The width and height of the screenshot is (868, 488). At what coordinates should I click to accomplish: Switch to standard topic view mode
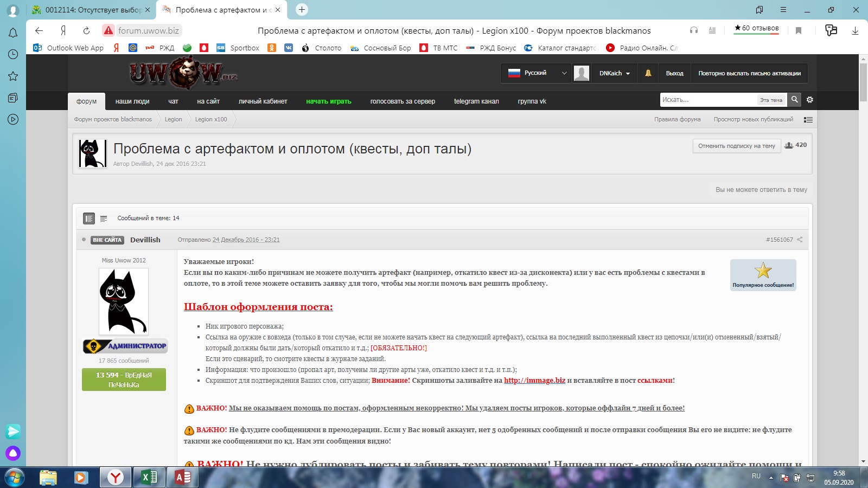[x=89, y=219]
